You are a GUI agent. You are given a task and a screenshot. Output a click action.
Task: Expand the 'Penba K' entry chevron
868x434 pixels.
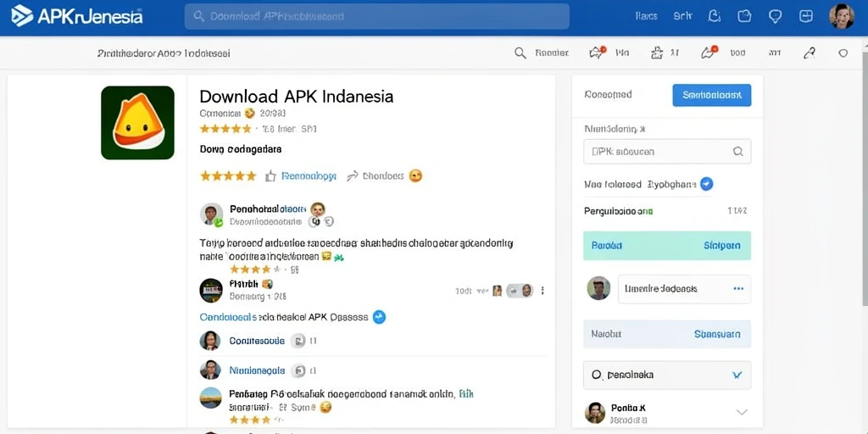tap(741, 412)
